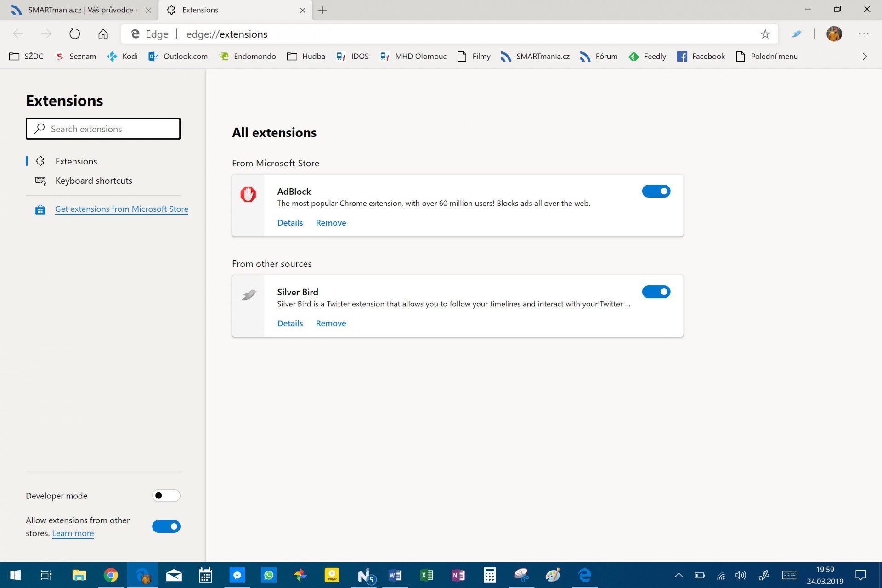Click the forward navigation arrow

click(46, 34)
